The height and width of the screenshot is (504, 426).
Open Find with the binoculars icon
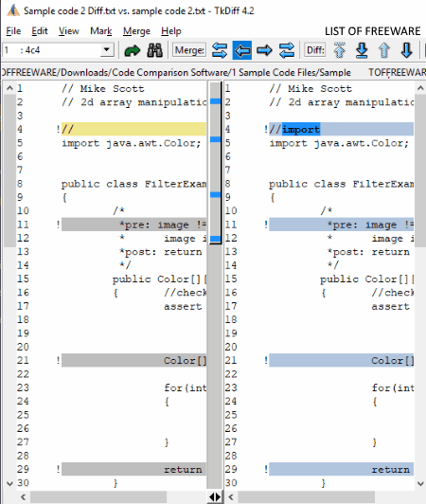point(154,50)
